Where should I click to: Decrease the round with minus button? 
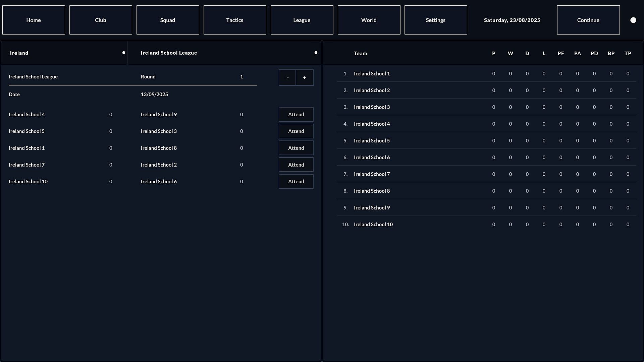287,77
